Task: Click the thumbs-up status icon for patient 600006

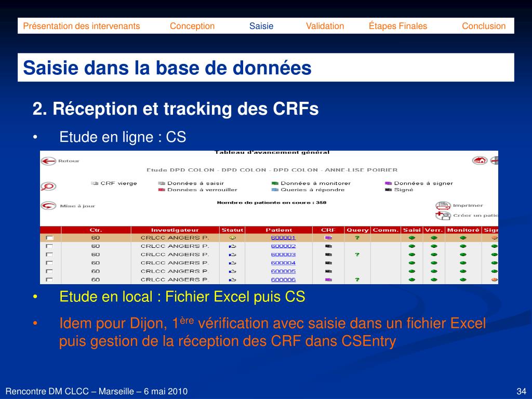Action: 232,280
